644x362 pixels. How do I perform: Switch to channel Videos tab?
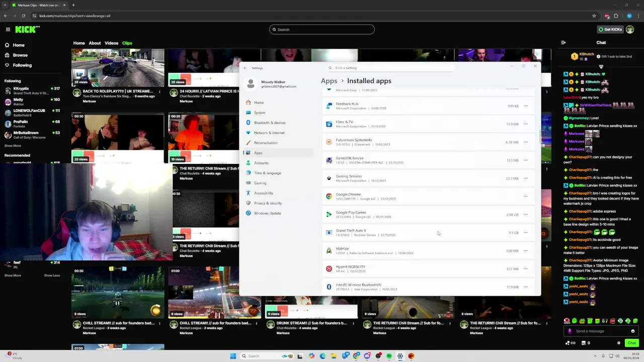point(111,43)
